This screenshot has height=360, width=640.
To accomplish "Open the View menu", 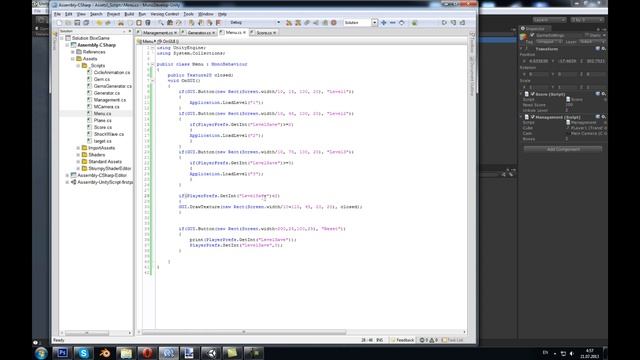I will coord(81,14).
